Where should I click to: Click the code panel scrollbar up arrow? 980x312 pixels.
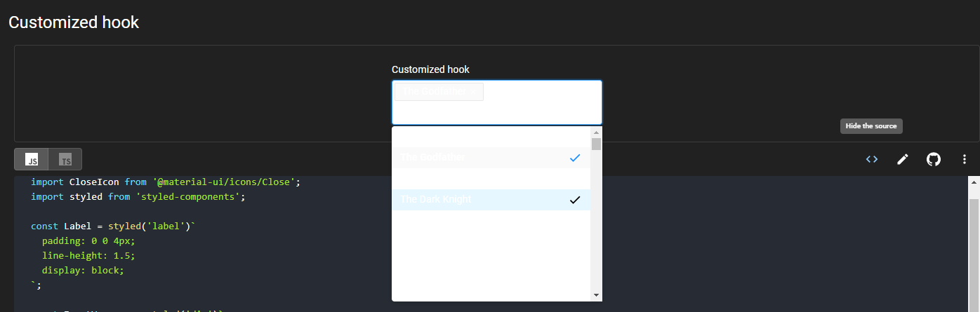[974, 182]
